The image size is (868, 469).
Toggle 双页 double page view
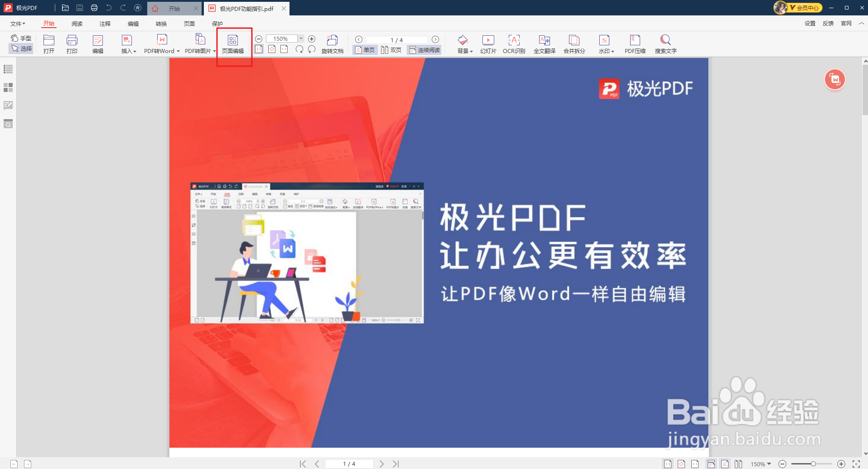[x=391, y=50]
